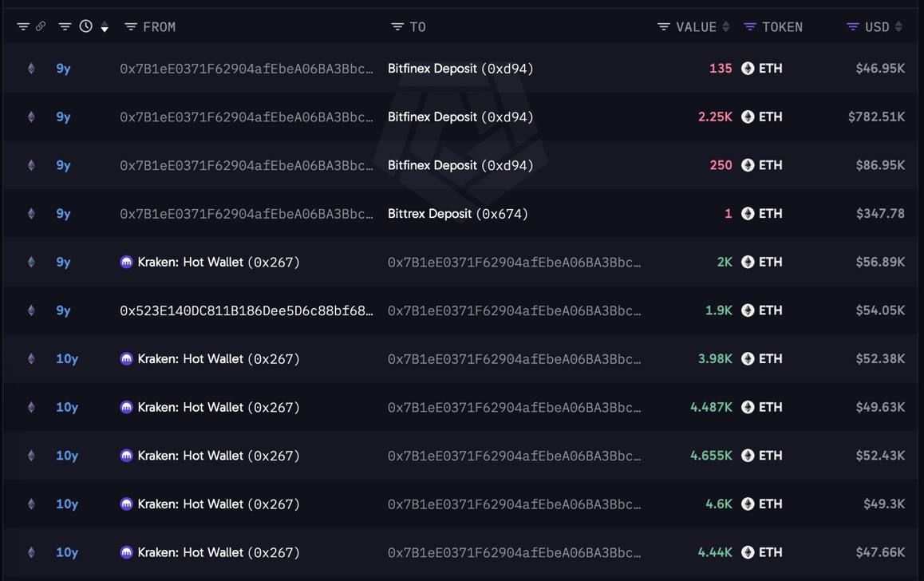Click Kraken logo in the 4.487K ETH row
924x581 pixels.
coord(127,407)
